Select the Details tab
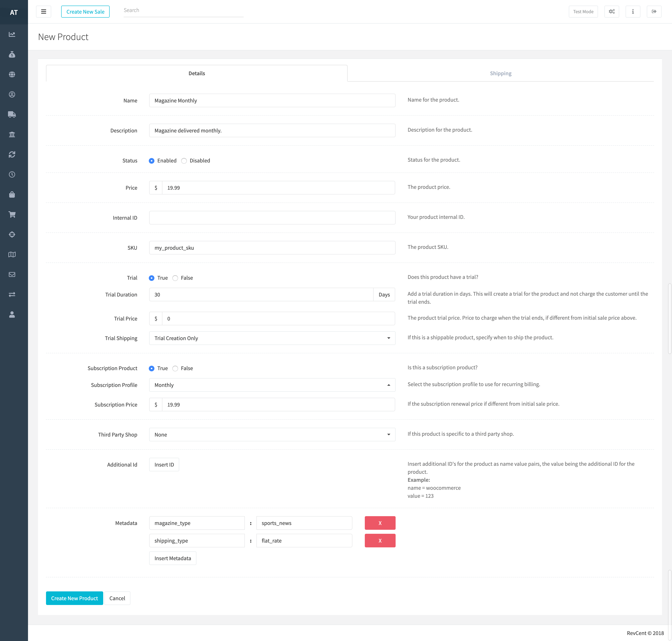Screen dimensions: 672x641 (197, 73)
